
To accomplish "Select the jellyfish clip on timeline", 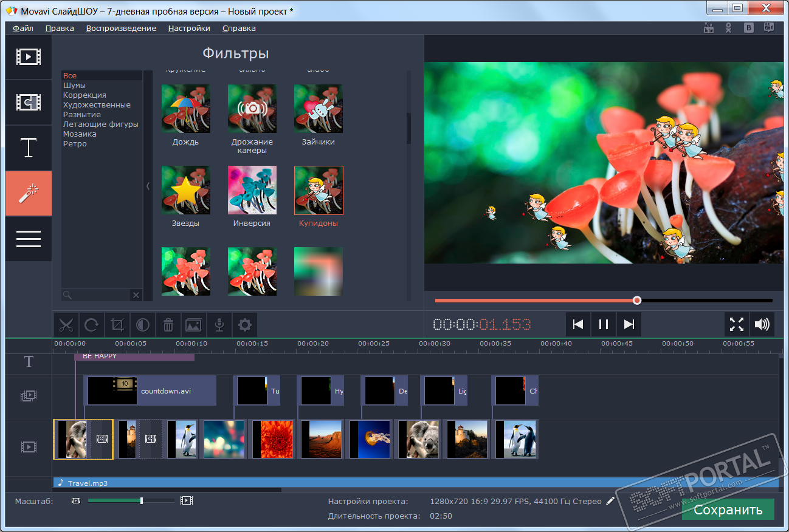I will tap(370, 439).
